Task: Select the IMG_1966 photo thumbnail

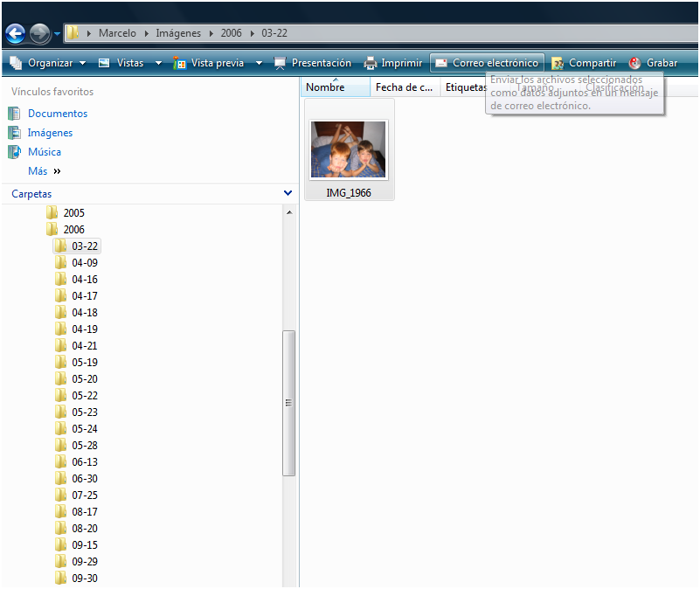Action: 349,147
